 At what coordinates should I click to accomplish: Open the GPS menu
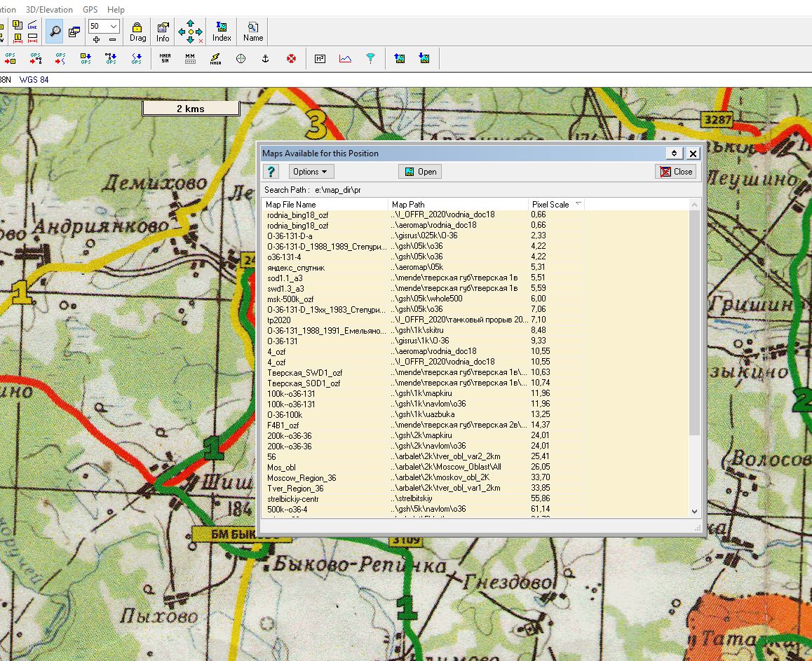pos(90,10)
